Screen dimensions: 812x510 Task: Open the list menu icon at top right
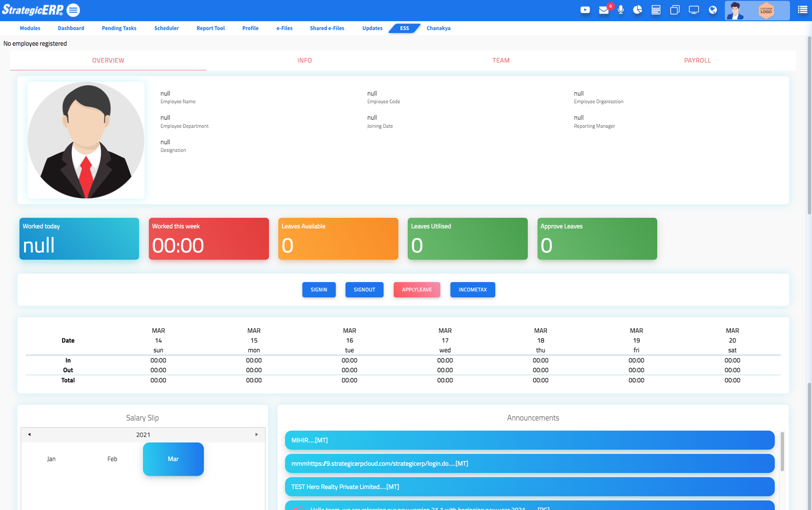pyautogui.click(x=802, y=10)
